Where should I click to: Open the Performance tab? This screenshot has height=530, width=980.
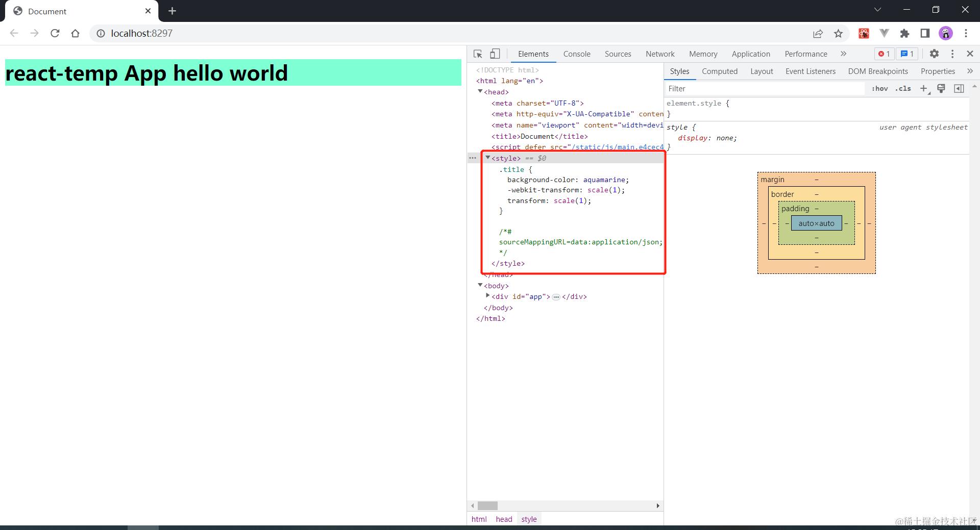click(x=806, y=54)
